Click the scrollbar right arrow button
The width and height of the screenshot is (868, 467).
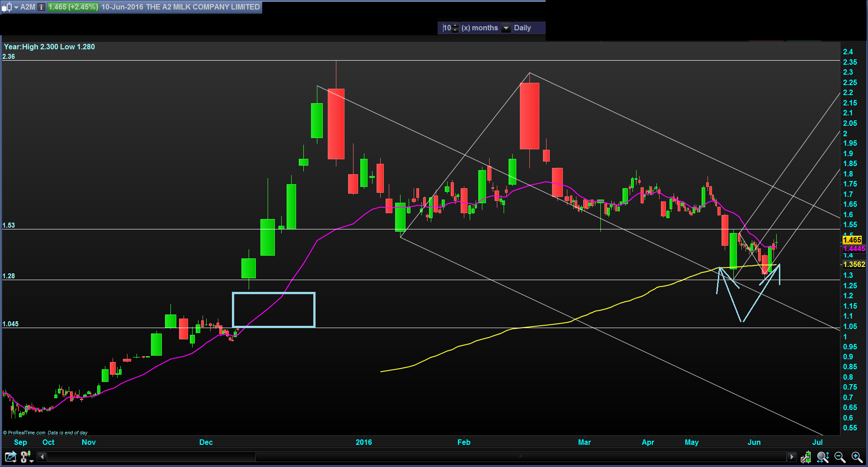coord(791,457)
